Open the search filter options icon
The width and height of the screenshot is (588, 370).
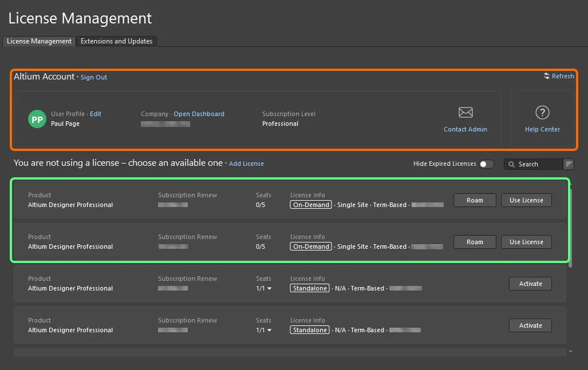point(569,164)
